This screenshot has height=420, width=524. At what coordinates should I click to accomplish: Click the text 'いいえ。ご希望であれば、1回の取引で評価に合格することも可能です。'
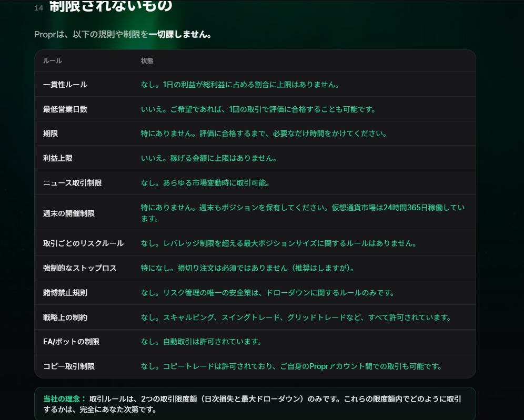(x=259, y=109)
